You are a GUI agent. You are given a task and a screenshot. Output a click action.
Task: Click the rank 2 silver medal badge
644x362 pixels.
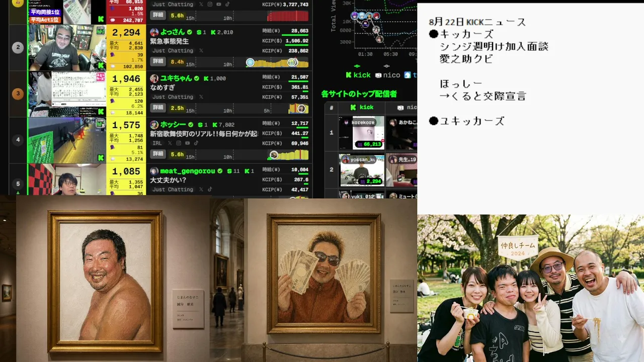[x=18, y=48]
